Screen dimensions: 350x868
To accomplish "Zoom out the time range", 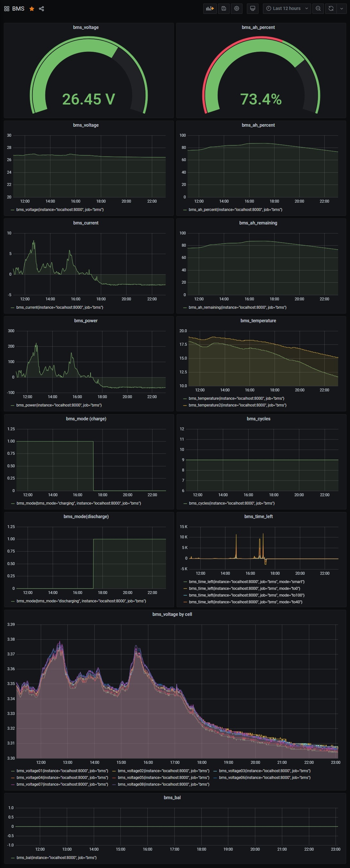I will pyautogui.click(x=318, y=8).
